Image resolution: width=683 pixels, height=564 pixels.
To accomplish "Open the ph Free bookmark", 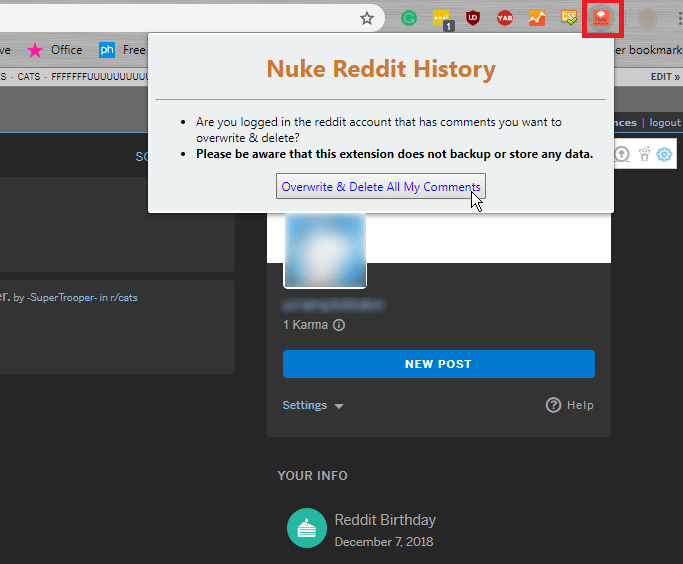I will click(x=122, y=50).
